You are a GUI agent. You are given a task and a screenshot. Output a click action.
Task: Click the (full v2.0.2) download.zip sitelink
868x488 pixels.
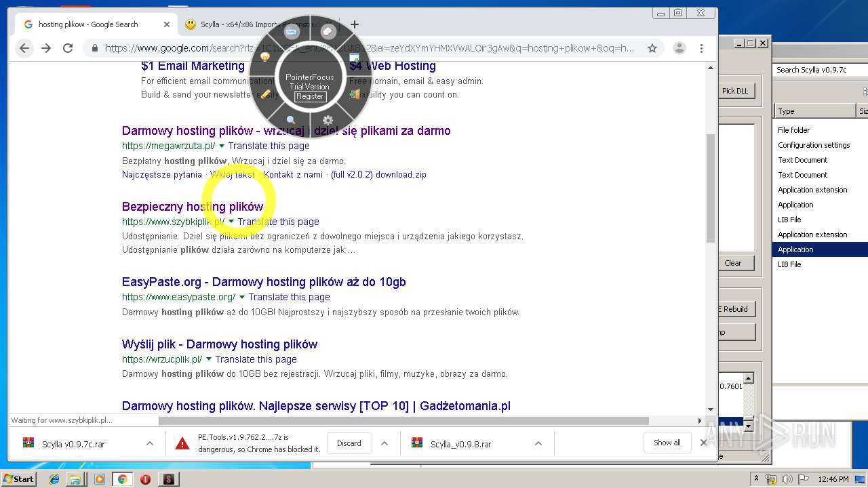[378, 175]
